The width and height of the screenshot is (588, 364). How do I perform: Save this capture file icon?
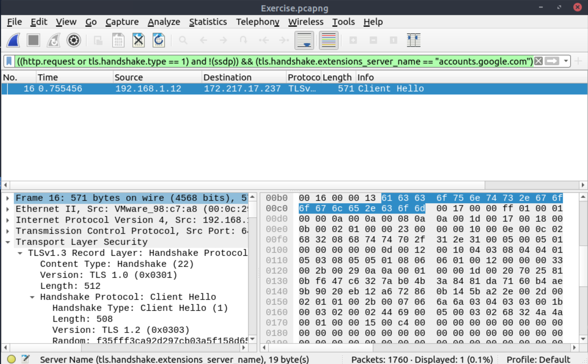click(x=118, y=40)
